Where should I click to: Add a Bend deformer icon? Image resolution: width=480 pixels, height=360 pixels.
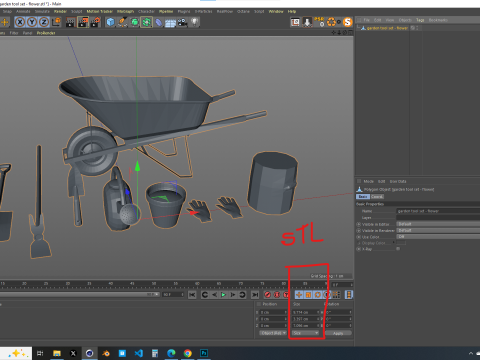pos(159,22)
